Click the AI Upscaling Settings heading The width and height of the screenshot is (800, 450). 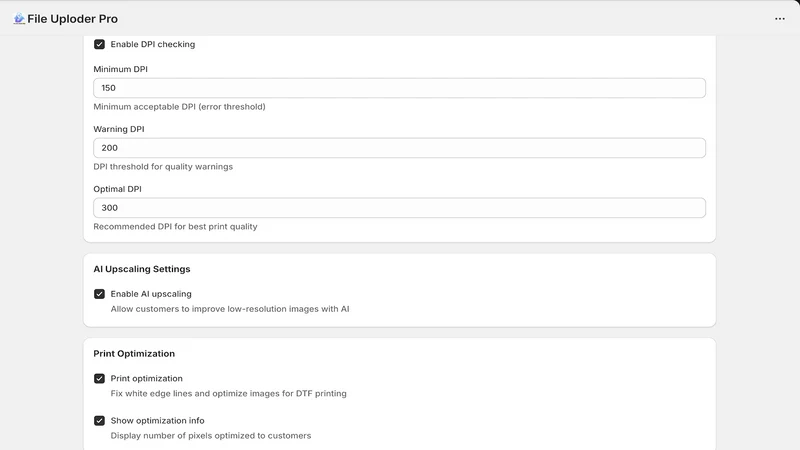click(x=142, y=269)
